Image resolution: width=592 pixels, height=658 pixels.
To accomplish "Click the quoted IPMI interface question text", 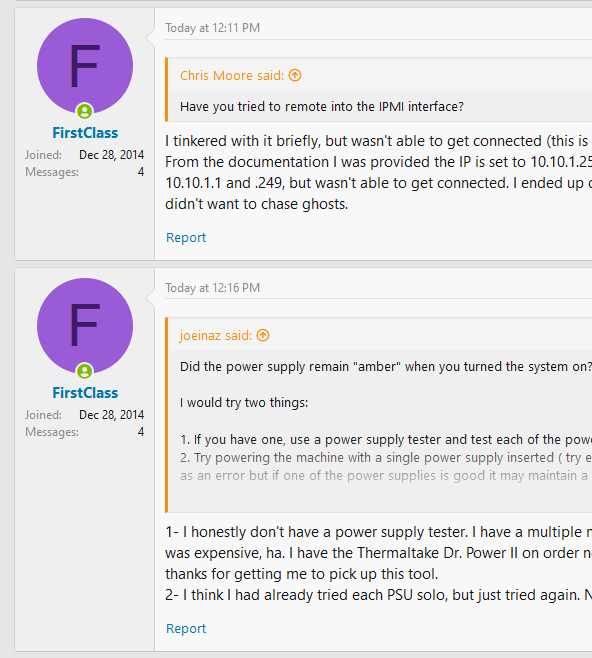I will [322, 107].
